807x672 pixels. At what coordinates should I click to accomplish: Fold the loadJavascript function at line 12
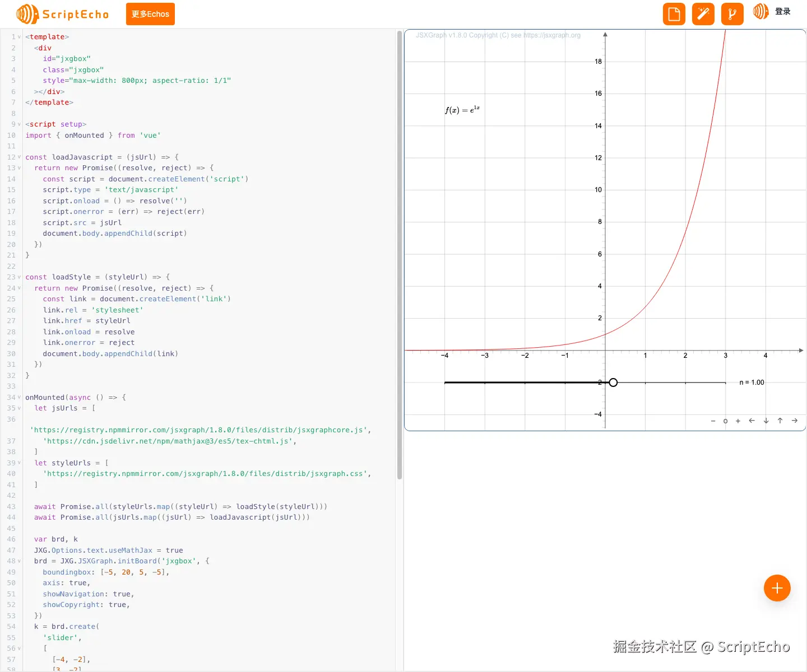(x=19, y=157)
